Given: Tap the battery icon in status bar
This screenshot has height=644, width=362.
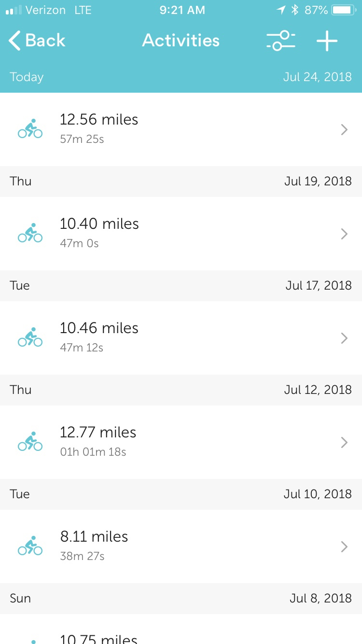Looking at the screenshot, I should coord(344,10).
